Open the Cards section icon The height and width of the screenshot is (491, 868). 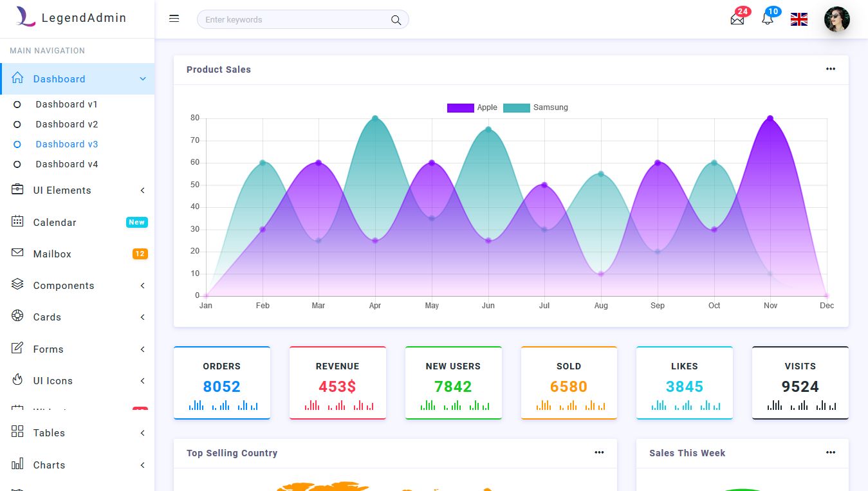pyautogui.click(x=17, y=317)
